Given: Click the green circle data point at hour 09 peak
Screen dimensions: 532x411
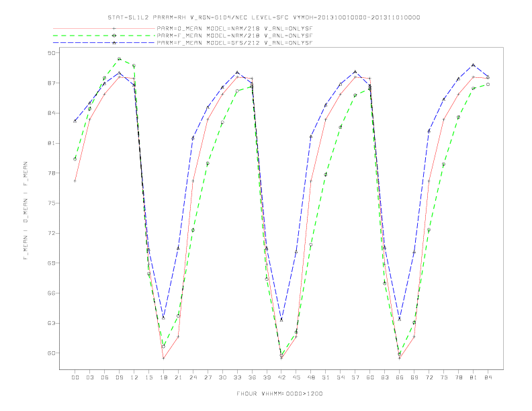Looking at the screenshot, I should [120, 59].
